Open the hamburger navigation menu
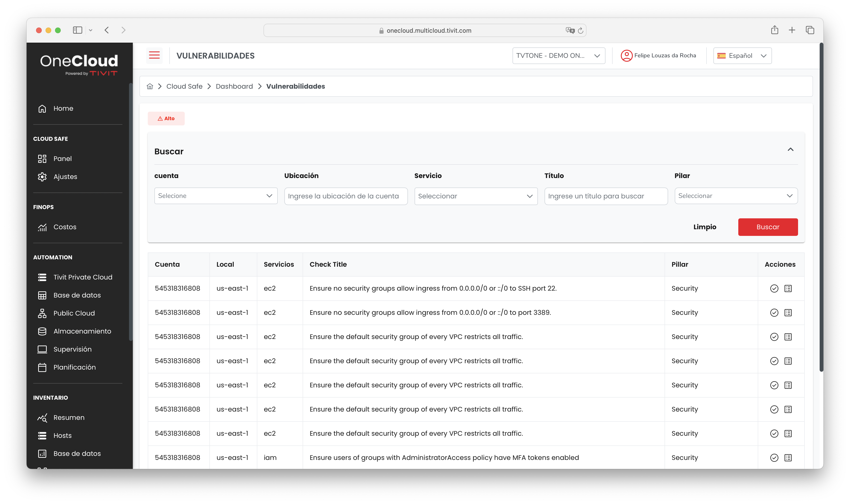 (x=155, y=55)
